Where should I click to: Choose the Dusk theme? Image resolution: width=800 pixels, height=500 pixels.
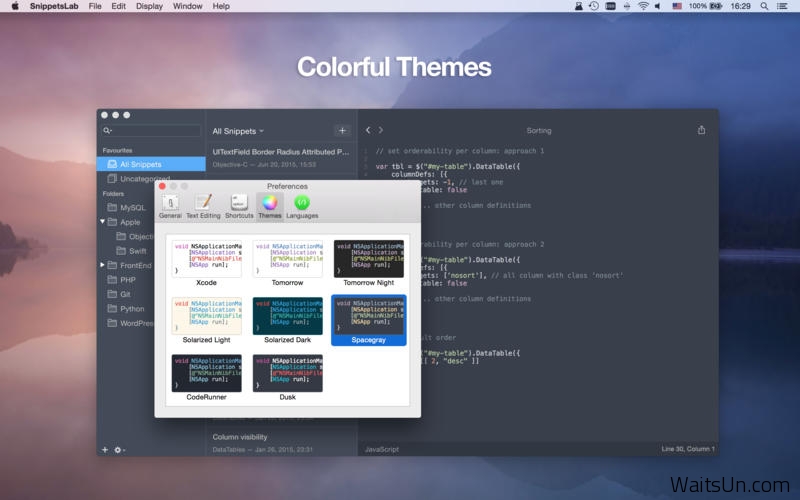click(x=287, y=378)
